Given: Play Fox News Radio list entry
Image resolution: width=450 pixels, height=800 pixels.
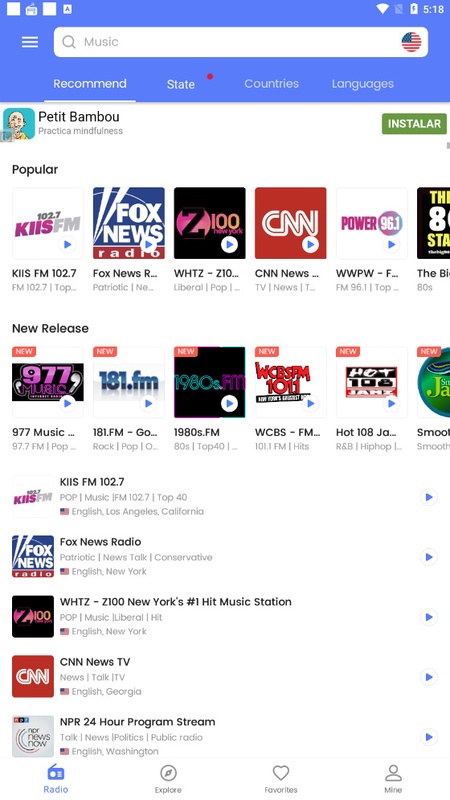Looking at the screenshot, I should coord(429,557).
